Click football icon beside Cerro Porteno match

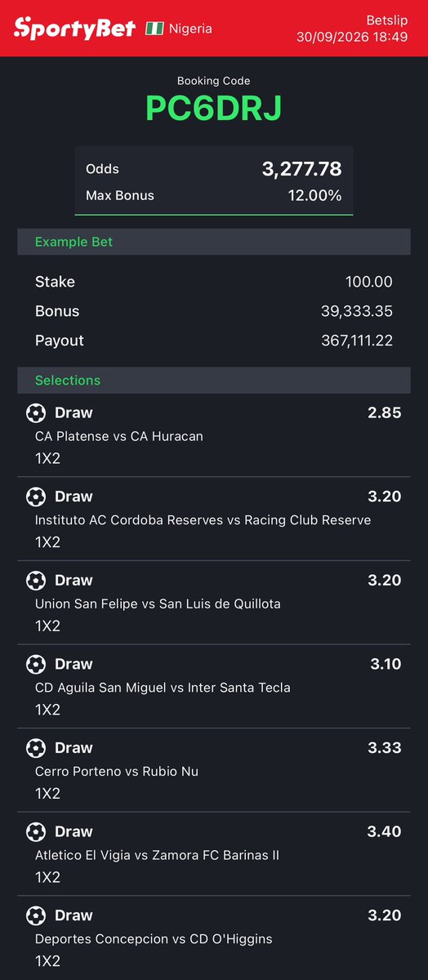[36, 748]
